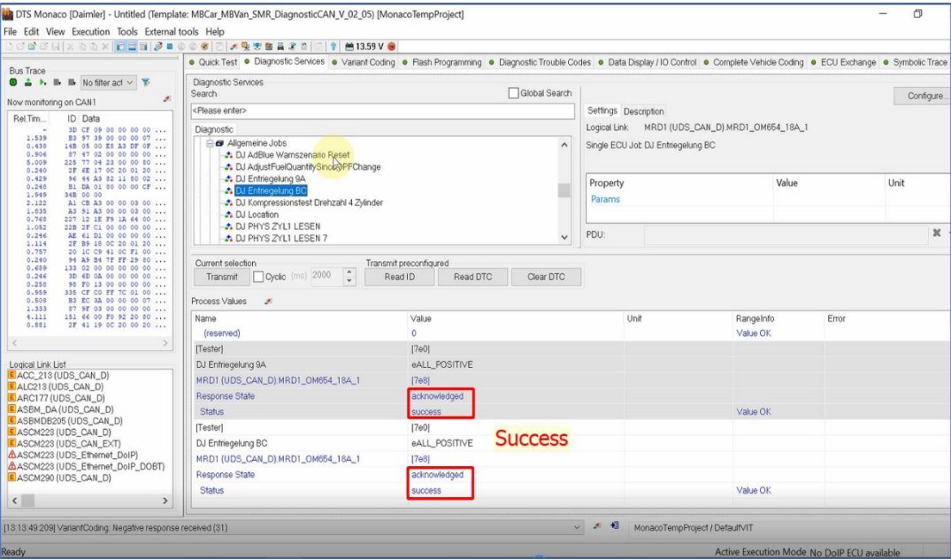The height and width of the screenshot is (560, 951).
Task: Click the pin icon beside Process Values
Action: pos(268,302)
